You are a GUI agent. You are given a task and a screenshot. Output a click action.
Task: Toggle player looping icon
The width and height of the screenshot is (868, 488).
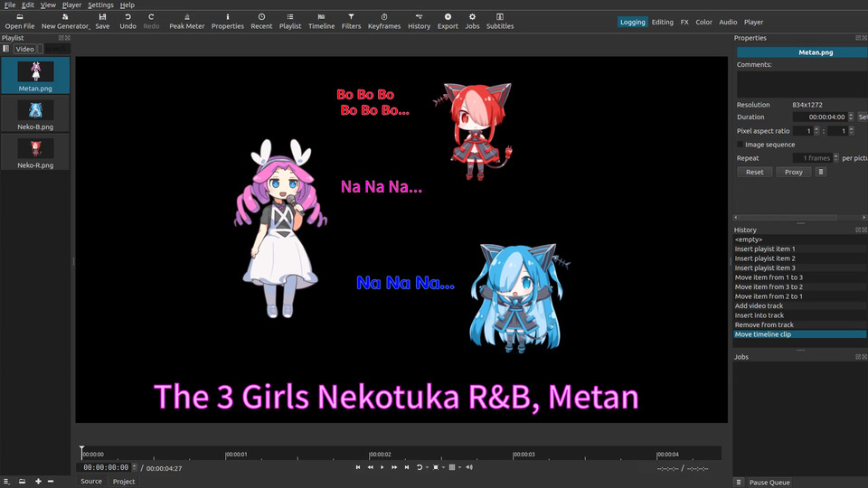pos(420,467)
